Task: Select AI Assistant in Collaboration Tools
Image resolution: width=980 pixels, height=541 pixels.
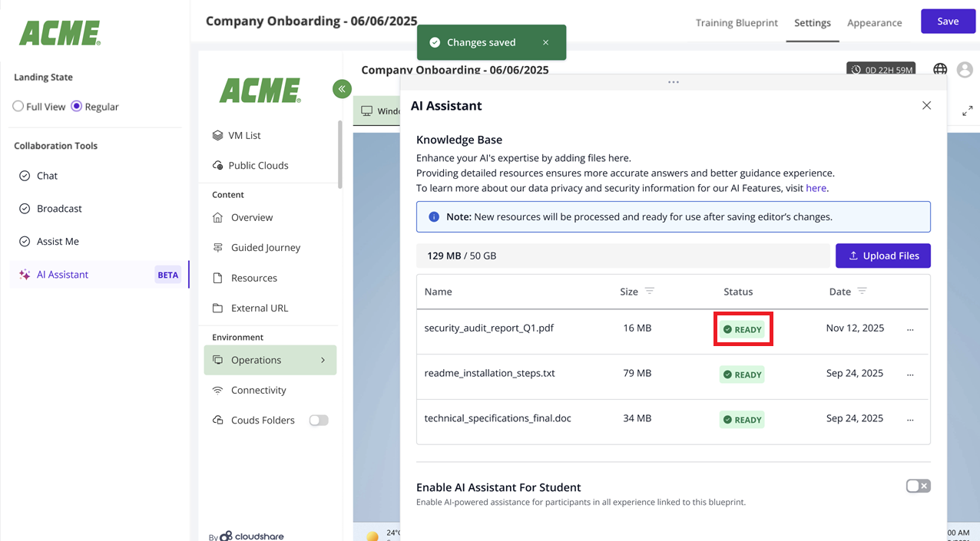Action: click(x=96, y=275)
